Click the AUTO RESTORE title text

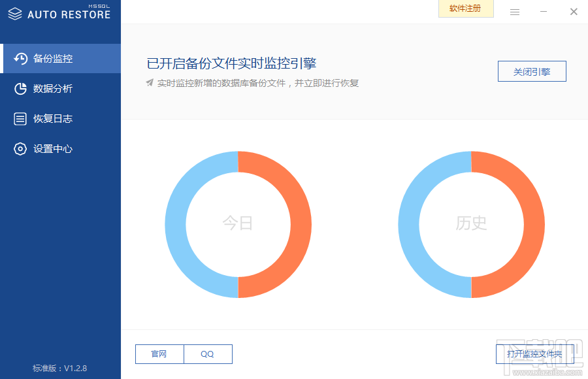[x=69, y=14]
